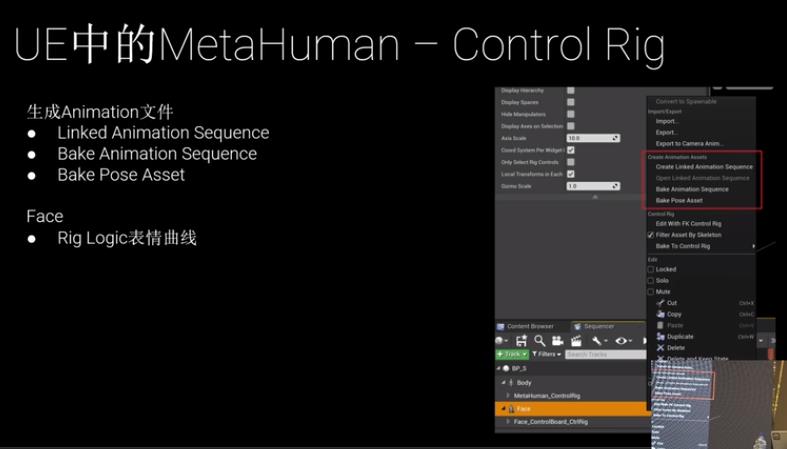787x449 pixels.
Task: Click the Copy icon in context menu
Action: [x=661, y=314]
